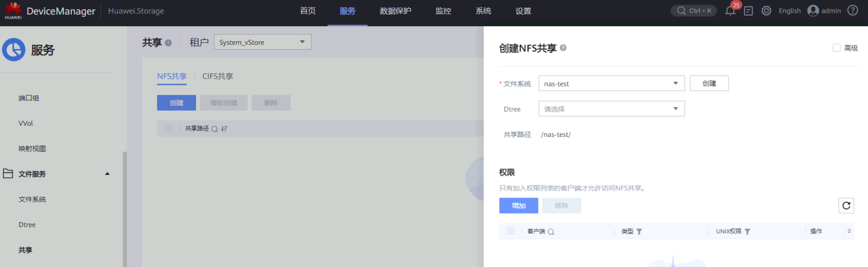Switch to the CIFS共享 tab
This screenshot has width=868, height=267.
218,76
